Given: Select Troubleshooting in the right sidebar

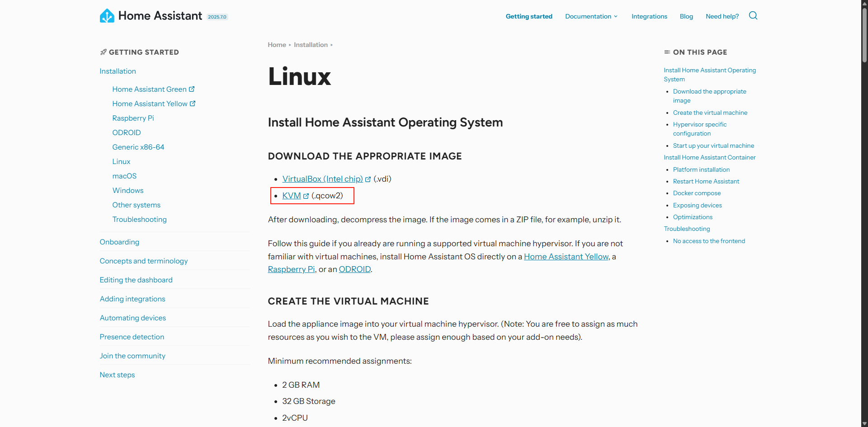Looking at the screenshot, I should pos(687,229).
